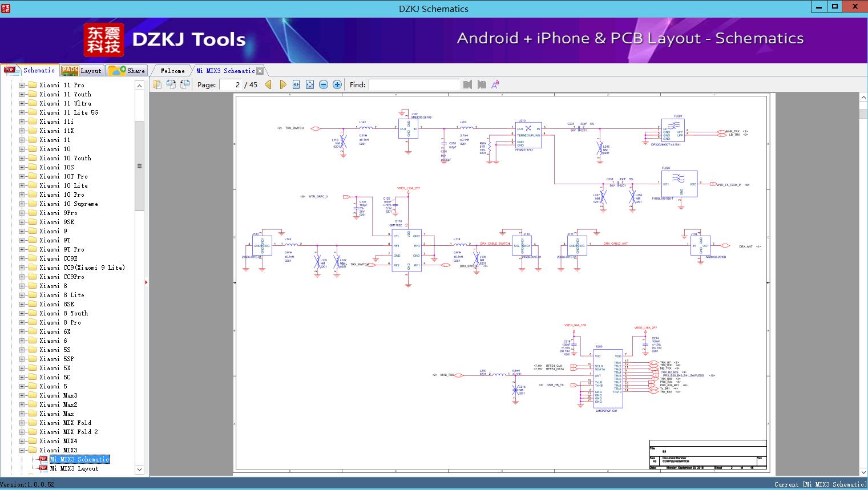
Task: Click the tree scroll up arrow
Action: point(139,86)
